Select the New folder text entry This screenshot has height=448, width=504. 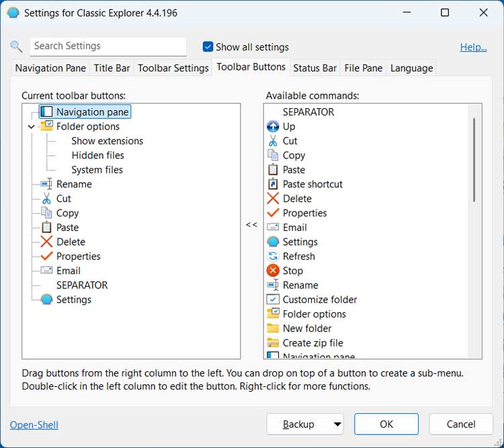pyautogui.click(x=307, y=328)
